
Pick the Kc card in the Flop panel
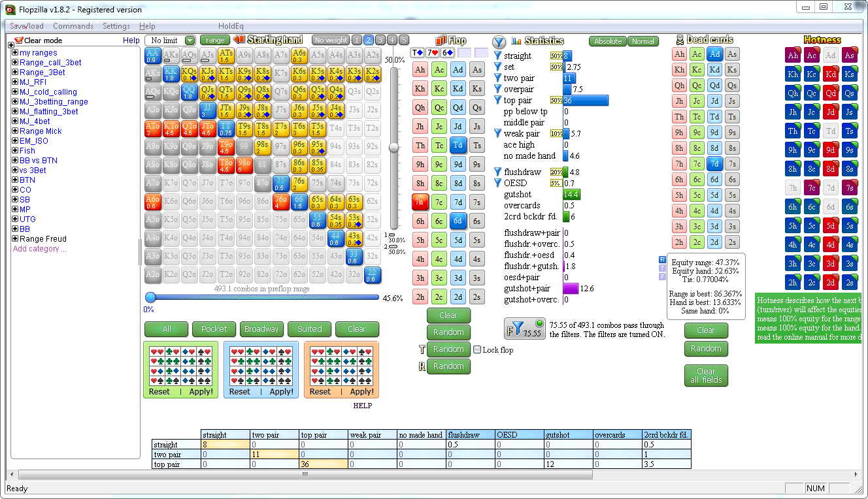(439, 88)
